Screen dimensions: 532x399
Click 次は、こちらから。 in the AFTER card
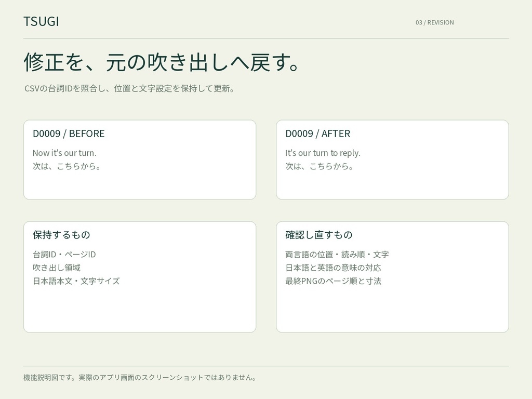(x=320, y=166)
